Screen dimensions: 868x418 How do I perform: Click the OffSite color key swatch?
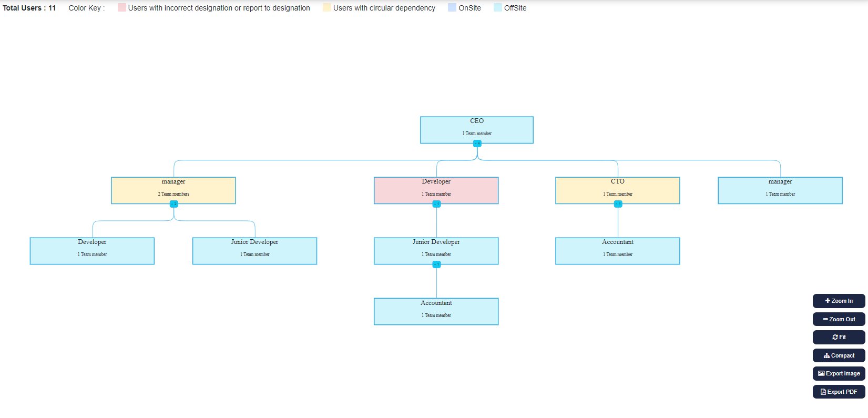pyautogui.click(x=498, y=7)
